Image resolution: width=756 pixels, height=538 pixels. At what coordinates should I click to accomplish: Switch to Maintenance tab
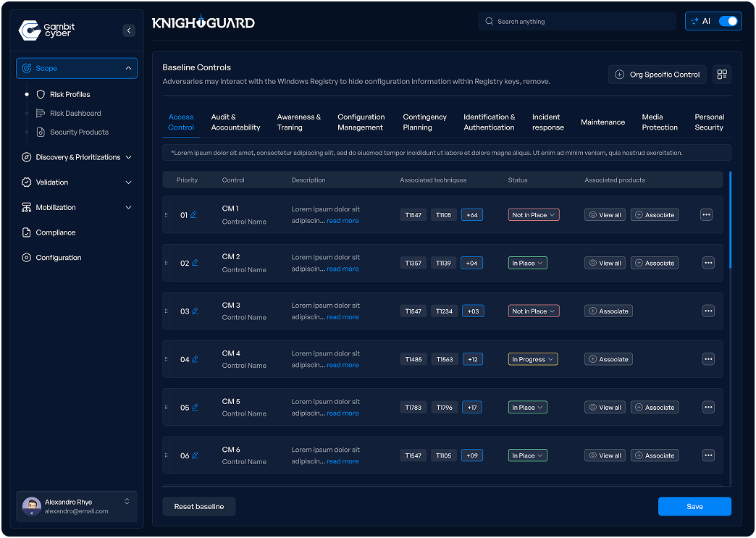tap(602, 122)
